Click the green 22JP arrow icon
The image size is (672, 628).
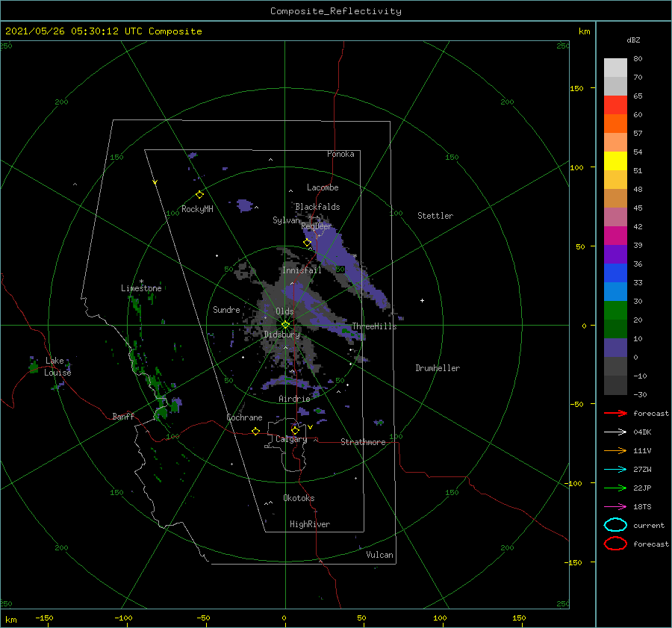(x=615, y=488)
